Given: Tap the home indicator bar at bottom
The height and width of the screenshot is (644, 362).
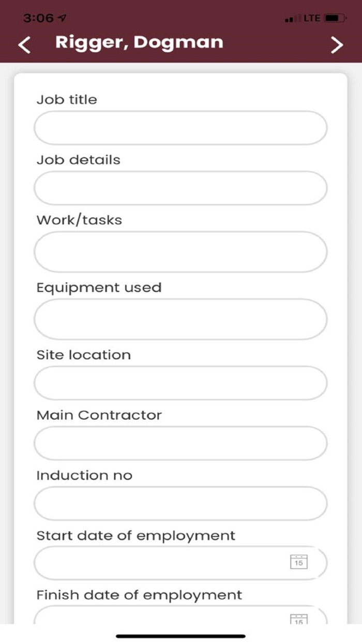Looking at the screenshot, I should click(x=181, y=634).
